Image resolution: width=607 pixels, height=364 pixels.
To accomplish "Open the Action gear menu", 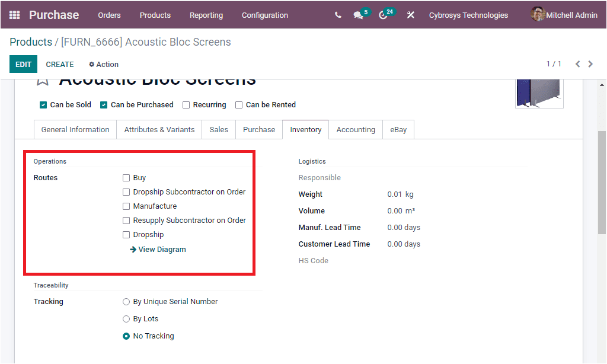I will (103, 64).
